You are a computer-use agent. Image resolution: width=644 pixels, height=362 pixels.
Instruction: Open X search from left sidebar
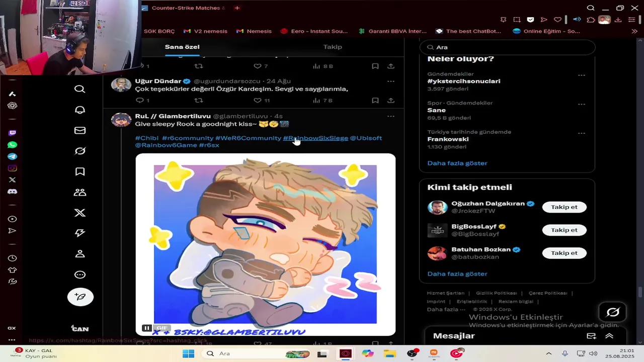pyautogui.click(x=79, y=89)
